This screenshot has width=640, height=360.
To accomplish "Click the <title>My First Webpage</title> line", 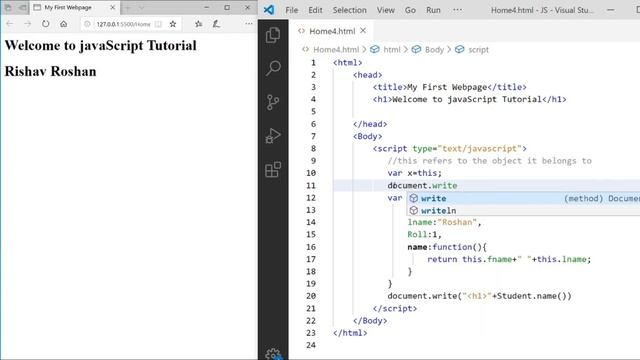I will pos(449,87).
